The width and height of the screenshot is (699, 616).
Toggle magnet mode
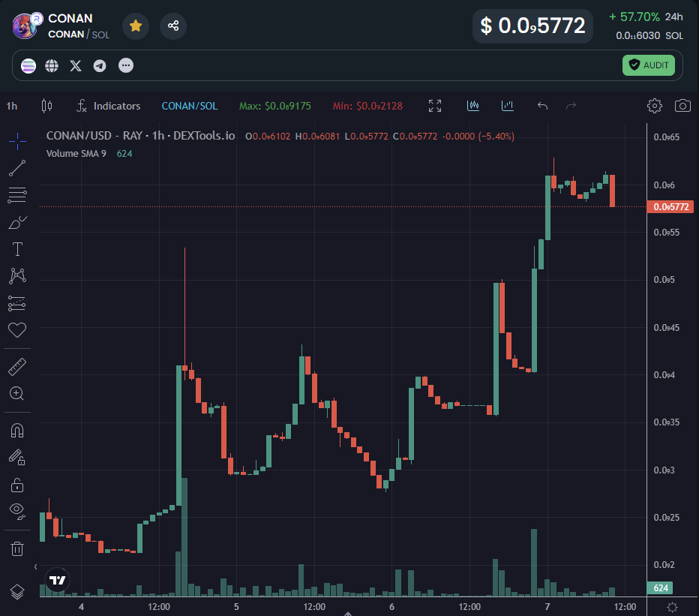17,431
